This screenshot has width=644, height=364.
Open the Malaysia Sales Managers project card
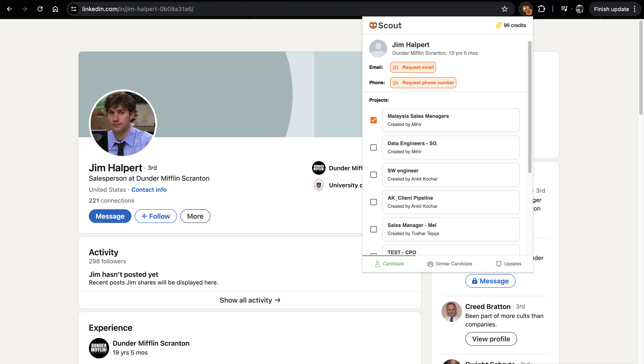(x=450, y=120)
